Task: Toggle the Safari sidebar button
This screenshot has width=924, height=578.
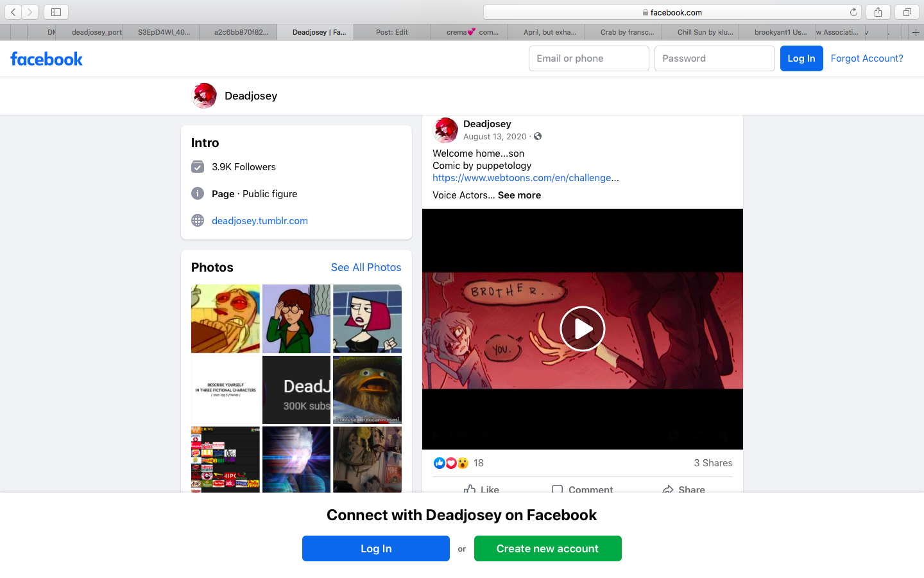Action: point(56,12)
